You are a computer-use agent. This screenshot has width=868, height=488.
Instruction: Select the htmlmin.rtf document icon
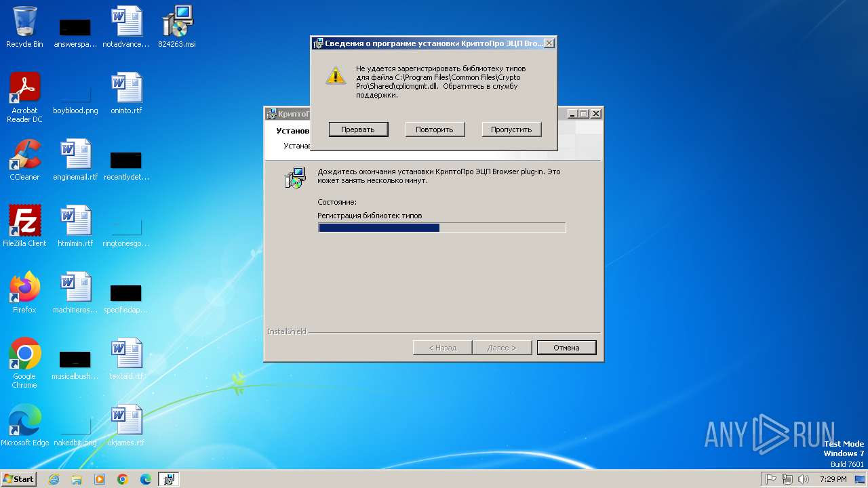75,226
